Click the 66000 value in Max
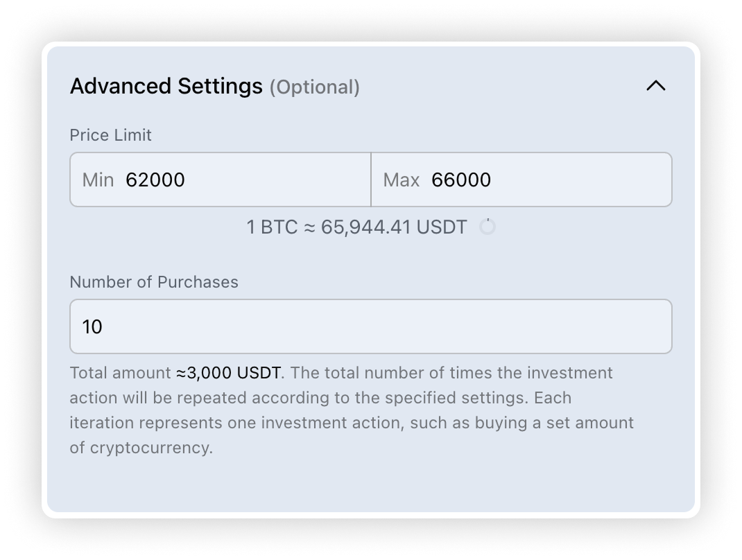 [461, 180]
